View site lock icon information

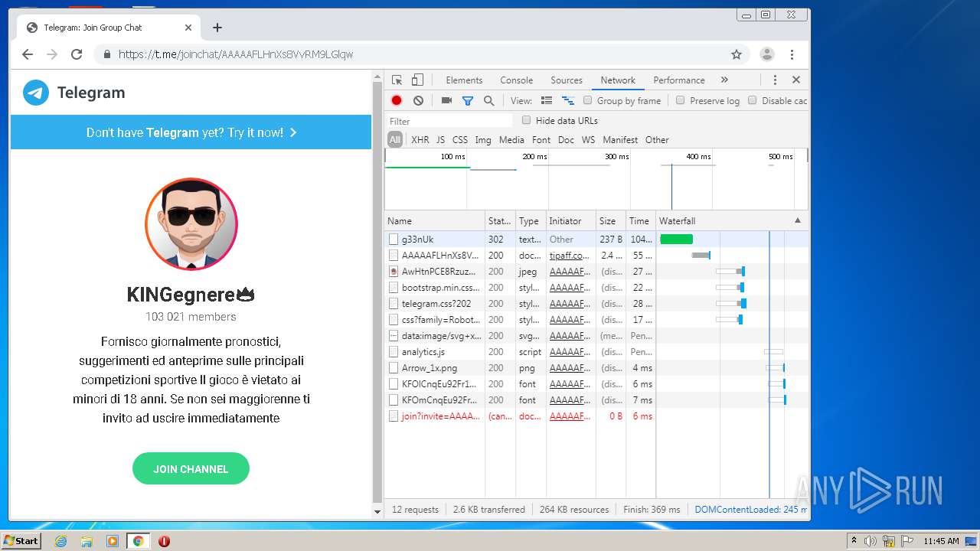tap(107, 54)
